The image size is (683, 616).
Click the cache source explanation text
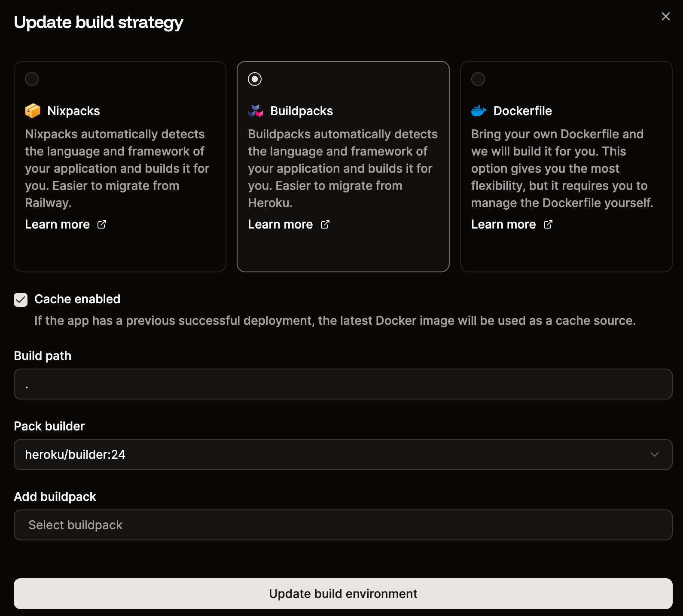tap(335, 320)
